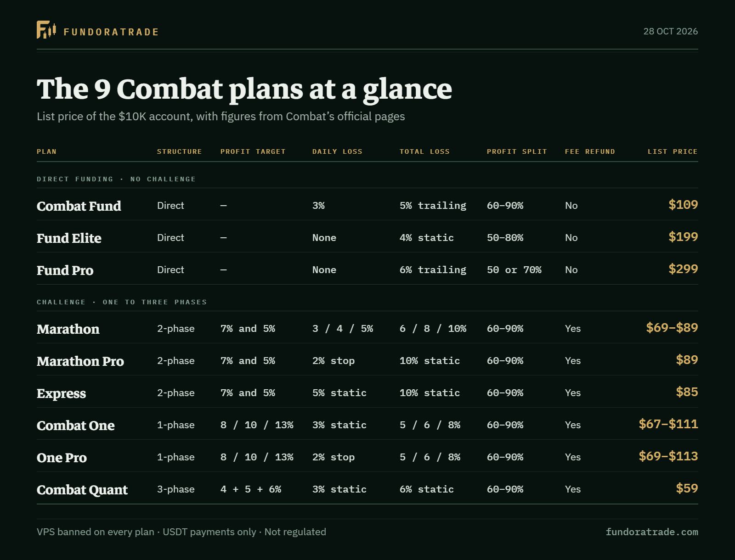Click the $69–$89 price for Marathon
735x560 pixels.
click(672, 328)
